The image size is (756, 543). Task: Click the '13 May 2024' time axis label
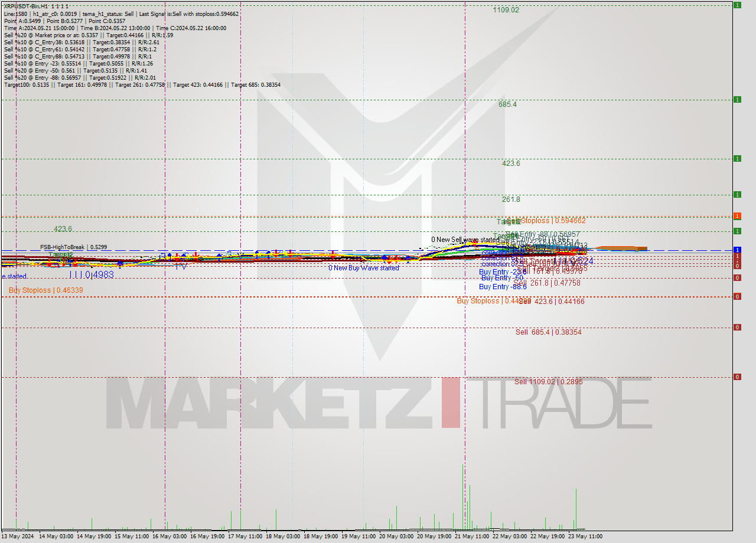click(x=17, y=537)
